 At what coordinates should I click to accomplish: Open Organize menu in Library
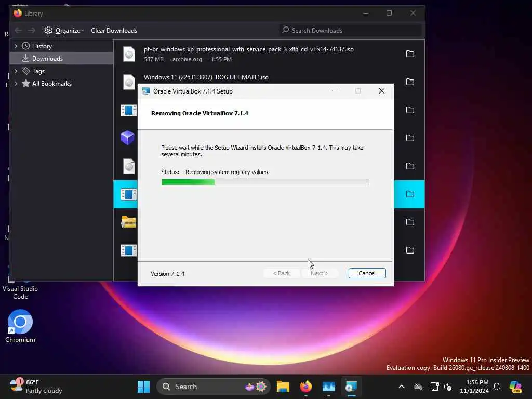tap(64, 31)
